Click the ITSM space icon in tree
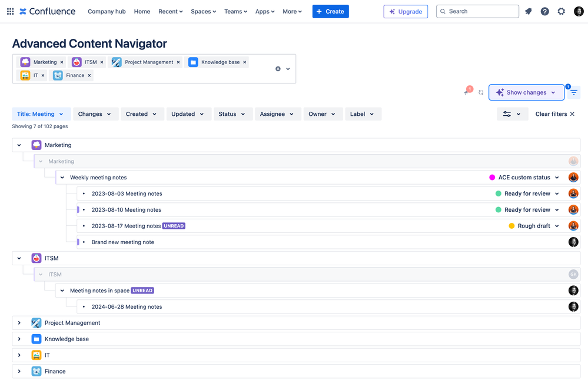This screenshot has height=387, width=588. (36, 258)
